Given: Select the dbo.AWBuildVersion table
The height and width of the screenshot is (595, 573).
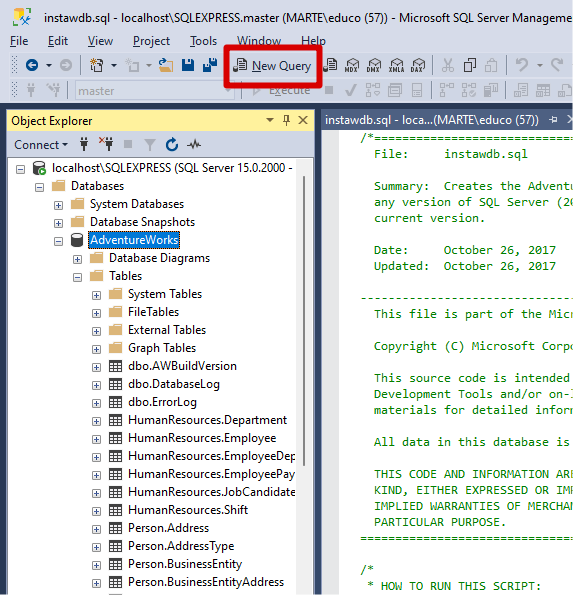Looking at the screenshot, I should [182, 366].
